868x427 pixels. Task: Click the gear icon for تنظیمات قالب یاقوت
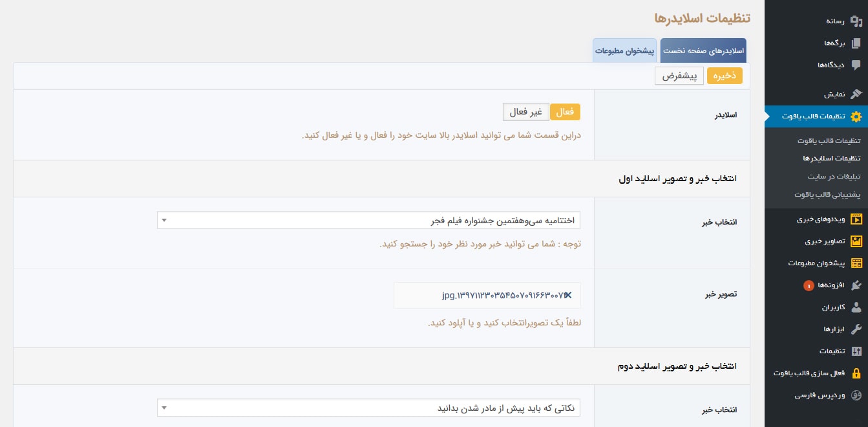(x=856, y=116)
